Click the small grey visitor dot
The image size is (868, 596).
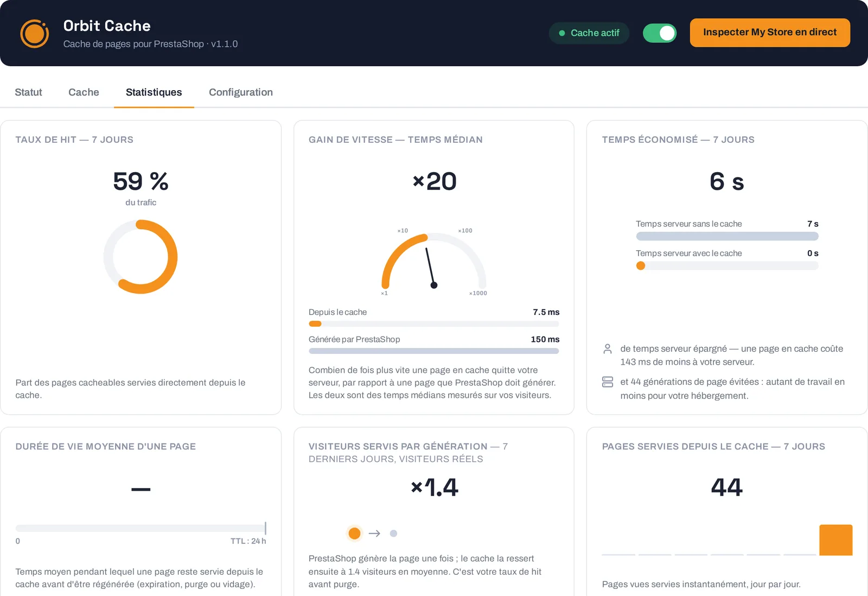[x=393, y=534]
